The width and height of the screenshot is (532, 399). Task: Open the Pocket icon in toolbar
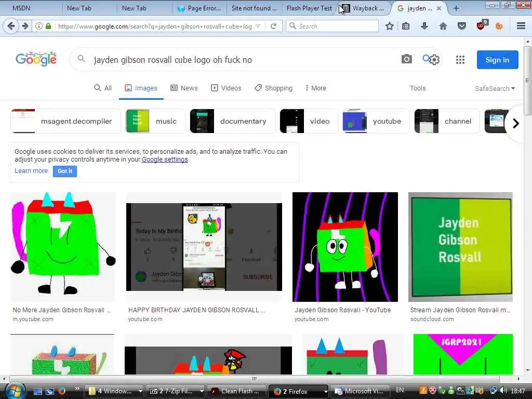tap(462, 26)
